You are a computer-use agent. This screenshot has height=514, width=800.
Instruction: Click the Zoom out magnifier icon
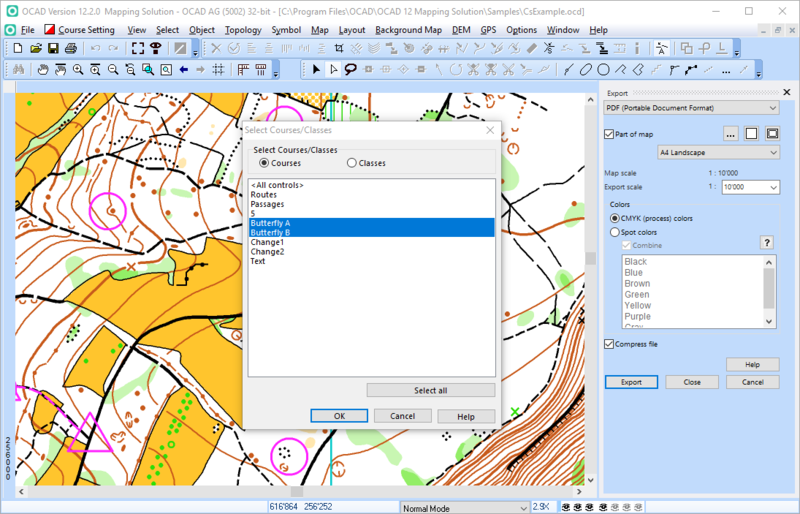(x=113, y=69)
